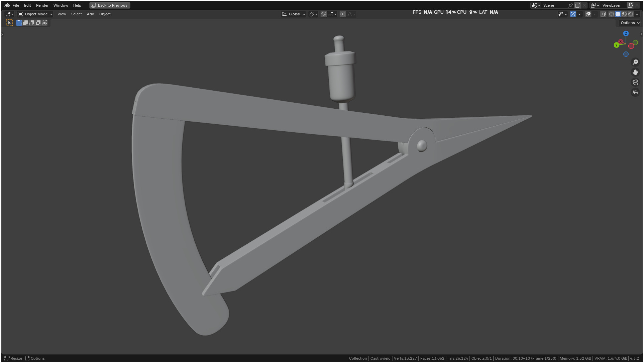This screenshot has height=363, width=644.
Task: Pin the scene to workspace
Action: click(x=570, y=5)
